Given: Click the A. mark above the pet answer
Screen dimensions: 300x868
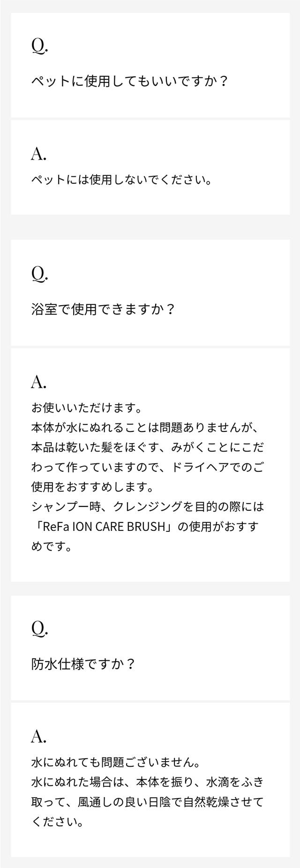Looking at the screenshot, I should pyautogui.click(x=39, y=154).
